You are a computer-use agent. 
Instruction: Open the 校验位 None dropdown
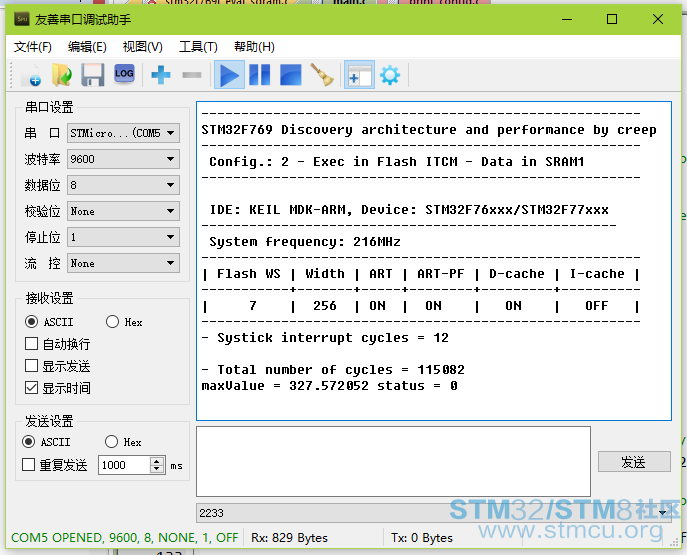(123, 211)
